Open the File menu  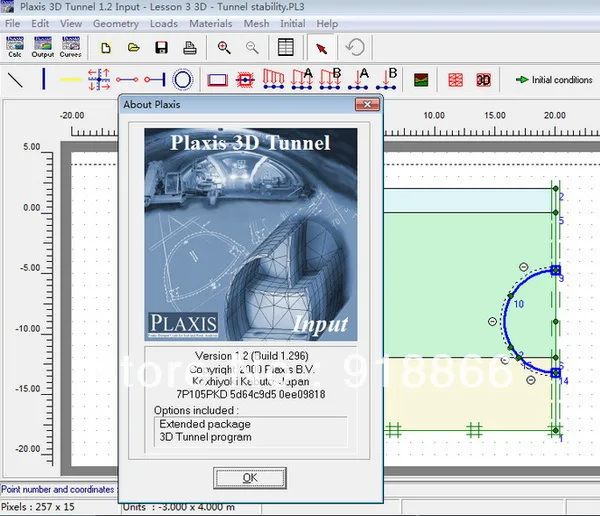click(x=12, y=24)
